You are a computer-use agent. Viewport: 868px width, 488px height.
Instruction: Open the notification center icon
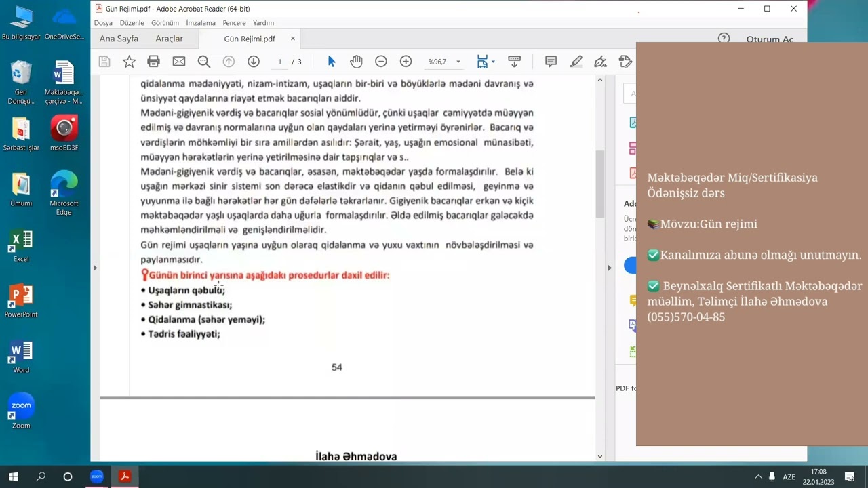[x=850, y=477]
